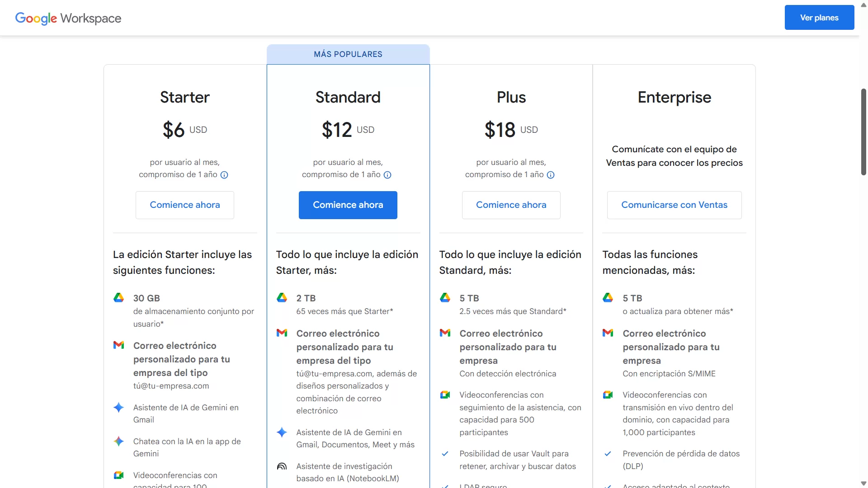Choose Comience ahora under Plus plan

tap(511, 205)
